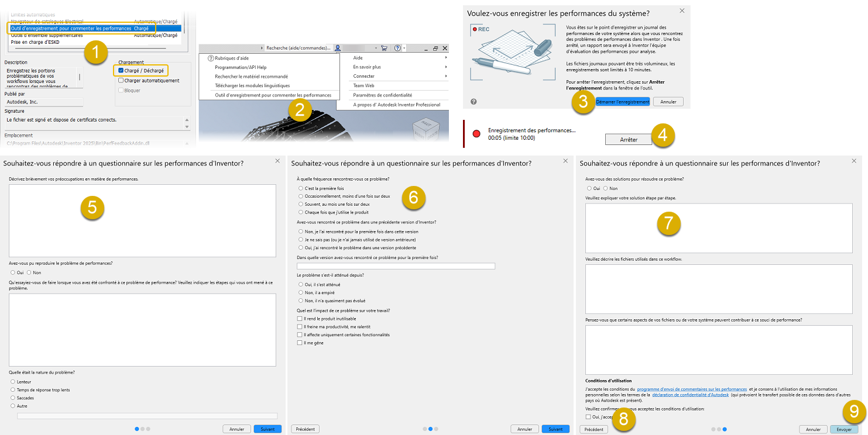Choose 'Souvent, au moins une fois sur deux'
The width and height of the screenshot is (868, 435).
point(300,204)
